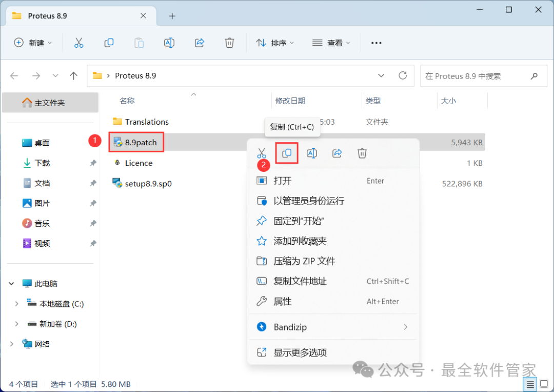554x392 pixels.
Task: Click the search magnifier icon
Action: click(534, 75)
